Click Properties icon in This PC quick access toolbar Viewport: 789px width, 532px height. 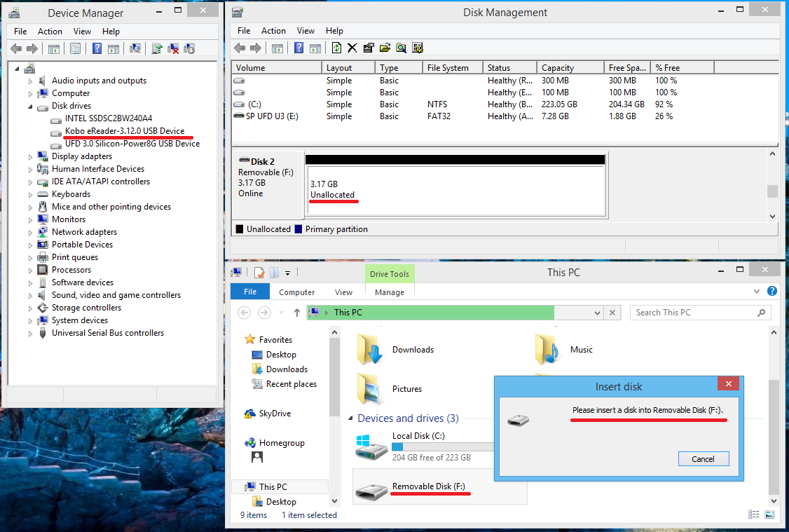(x=259, y=273)
